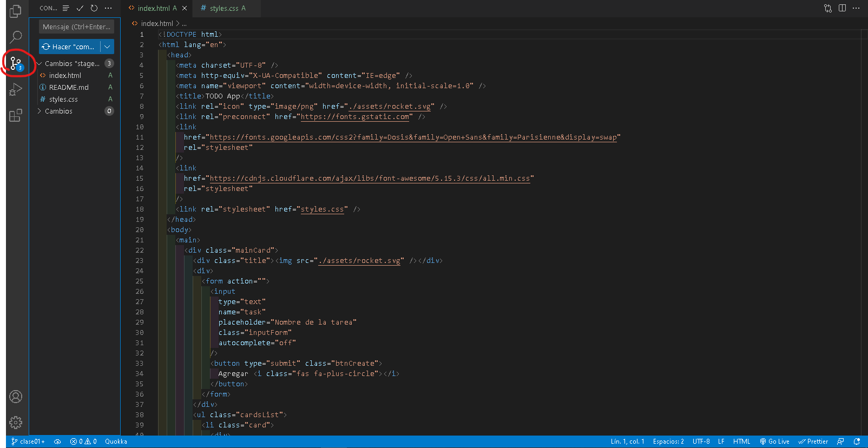Image resolution: width=868 pixels, height=448 pixels.
Task: Open notifications bell in status bar
Action: 857,442
